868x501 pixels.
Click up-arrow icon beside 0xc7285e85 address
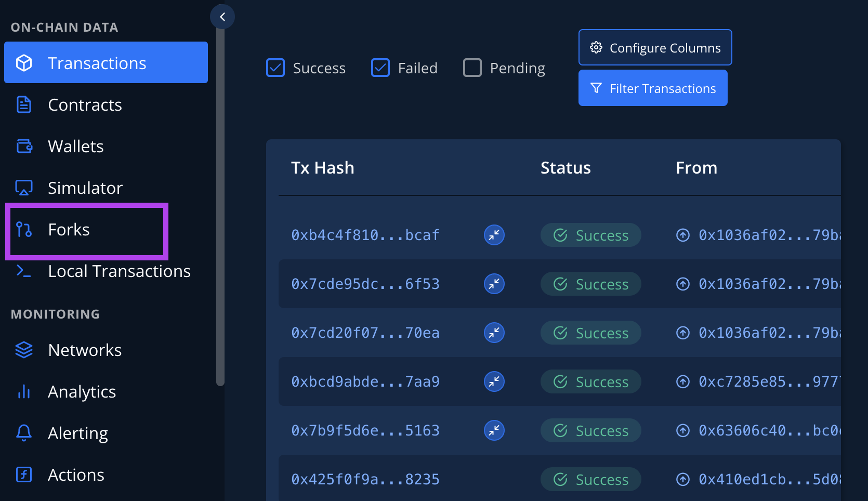tap(683, 381)
